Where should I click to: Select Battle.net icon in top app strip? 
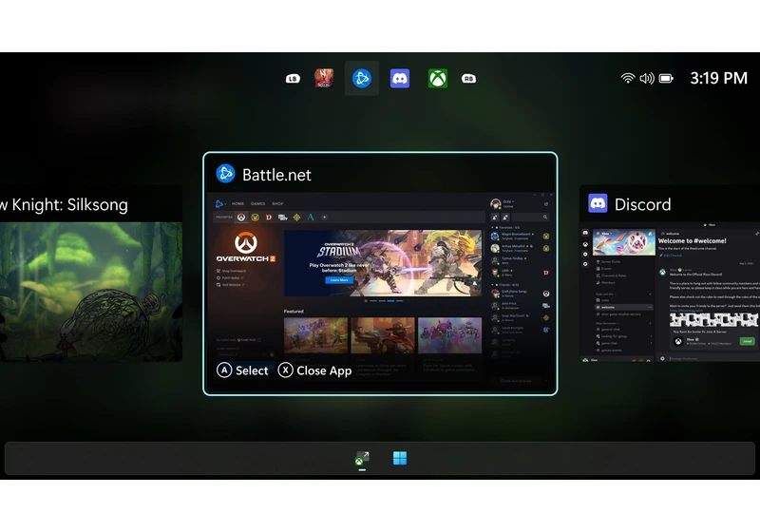[x=362, y=78]
